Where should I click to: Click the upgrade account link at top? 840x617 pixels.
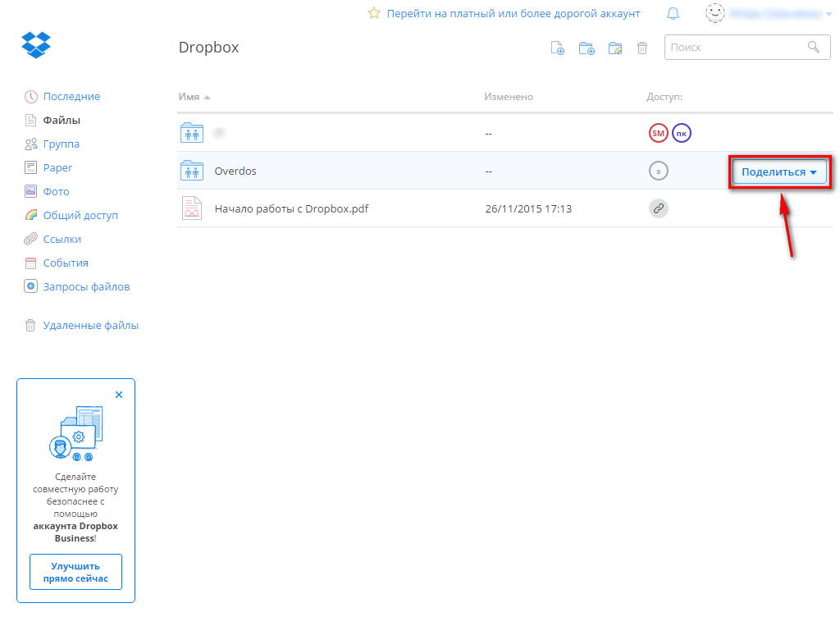(x=514, y=13)
